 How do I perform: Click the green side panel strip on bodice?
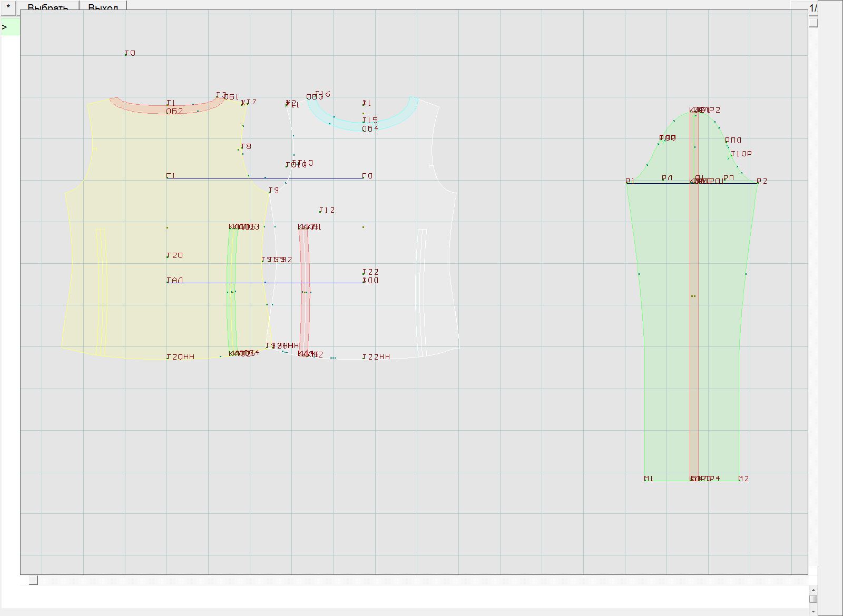click(231, 316)
